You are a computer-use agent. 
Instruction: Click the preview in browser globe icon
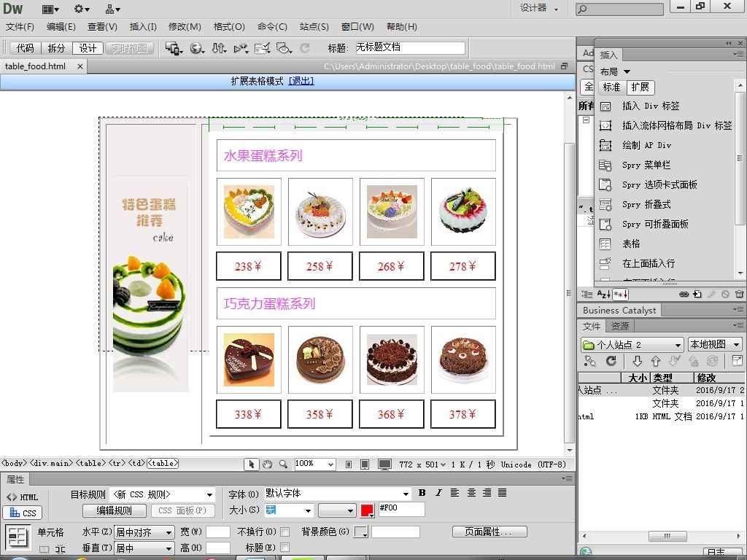click(197, 48)
